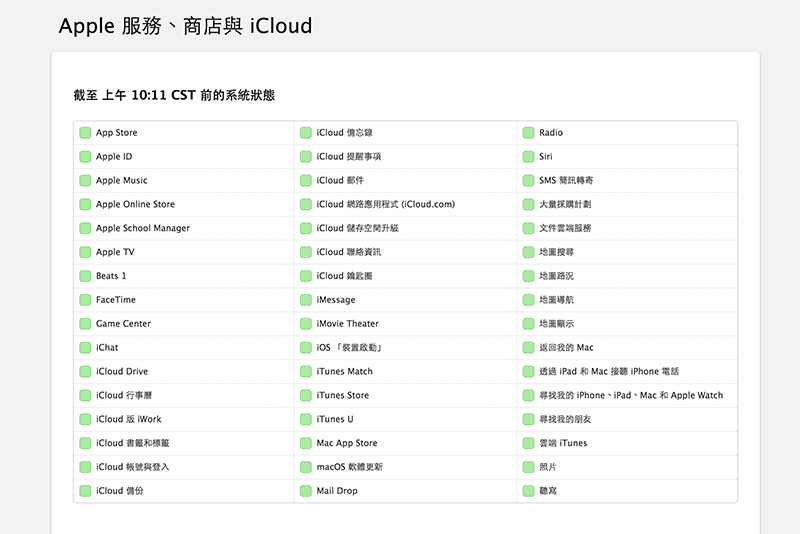Click the Apple 服務、商店與 iCloud page heading
Viewport: 800px width, 534px height.
coord(185,26)
